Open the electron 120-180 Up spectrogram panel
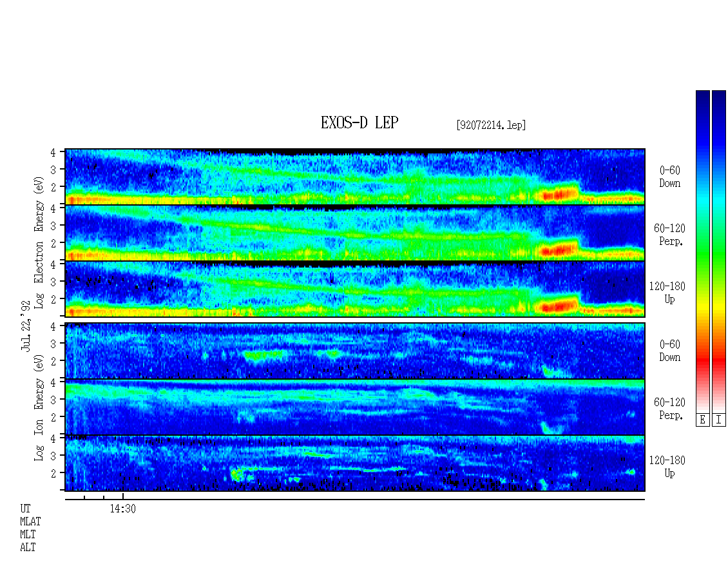The width and height of the screenshot is (728, 564). [355, 289]
